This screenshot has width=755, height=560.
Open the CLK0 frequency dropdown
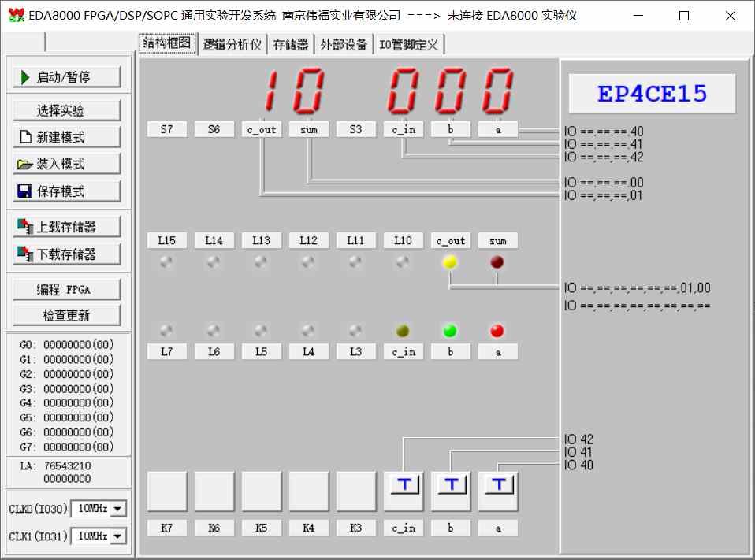[x=118, y=509]
